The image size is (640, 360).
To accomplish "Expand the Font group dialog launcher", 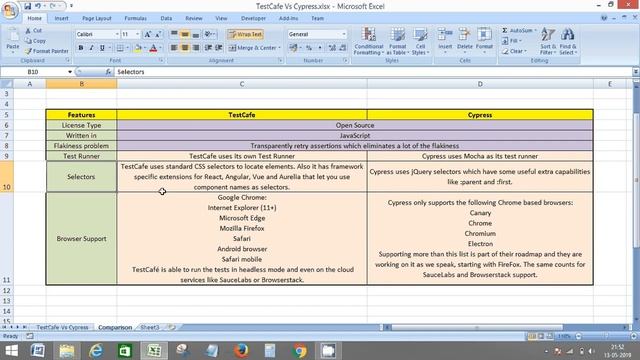I will pos(161,60).
